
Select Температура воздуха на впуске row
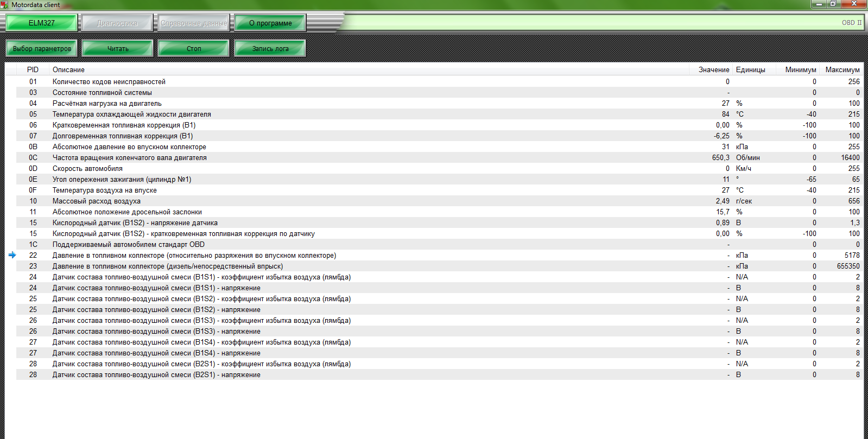440,190
